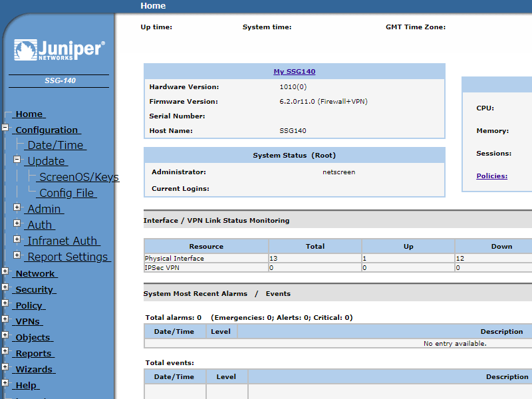Open the Wizards link
532x399 pixels.
[34, 369]
